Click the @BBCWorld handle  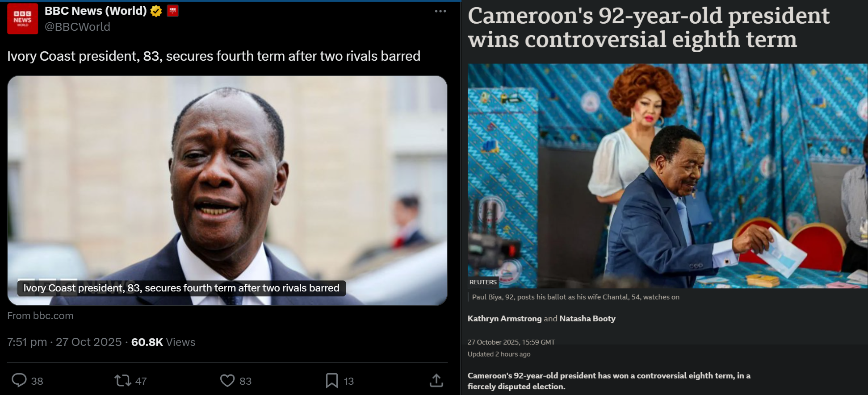(x=77, y=27)
